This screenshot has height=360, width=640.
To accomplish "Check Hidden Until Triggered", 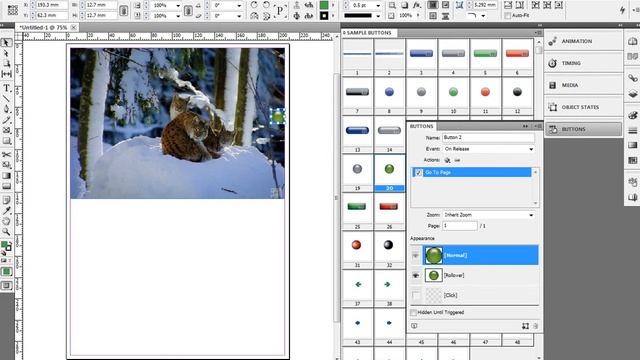I will (x=413, y=313).
